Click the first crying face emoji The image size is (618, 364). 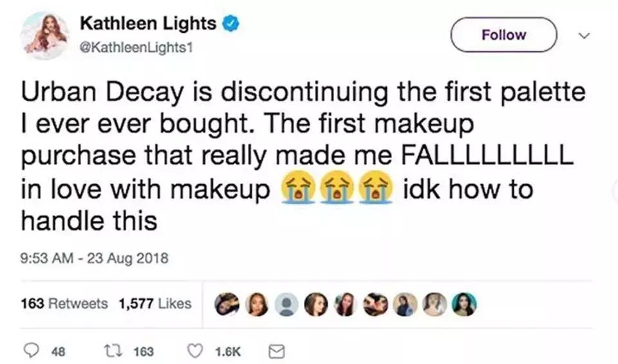pos(296,191)
